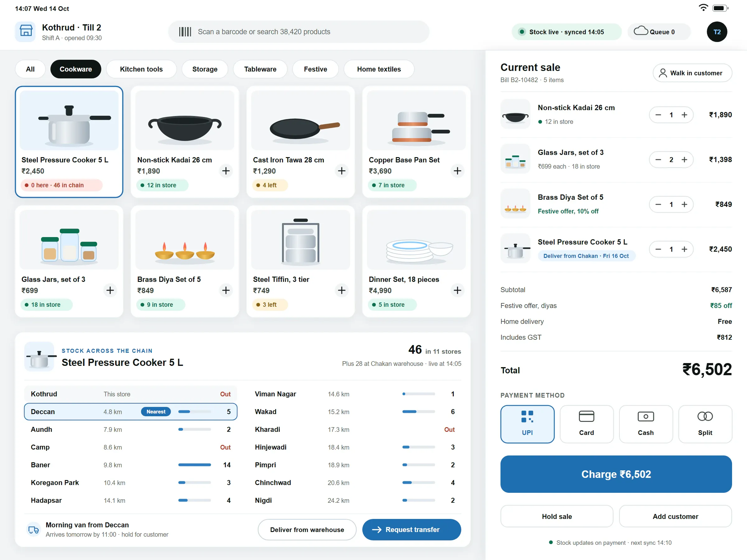
Task: Tap the barcode scan icon
Action: [185, 32]
